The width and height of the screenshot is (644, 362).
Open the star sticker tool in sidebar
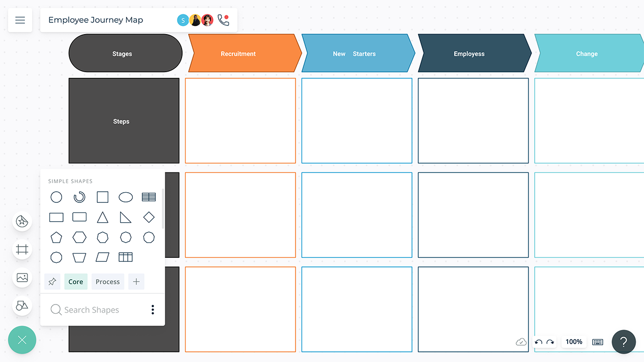(x=22, y=221)
